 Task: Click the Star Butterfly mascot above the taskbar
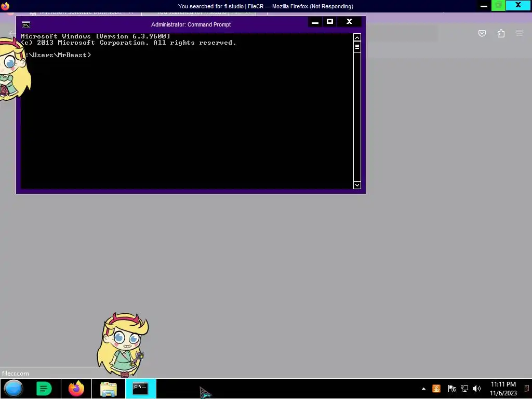click(123, 345)
